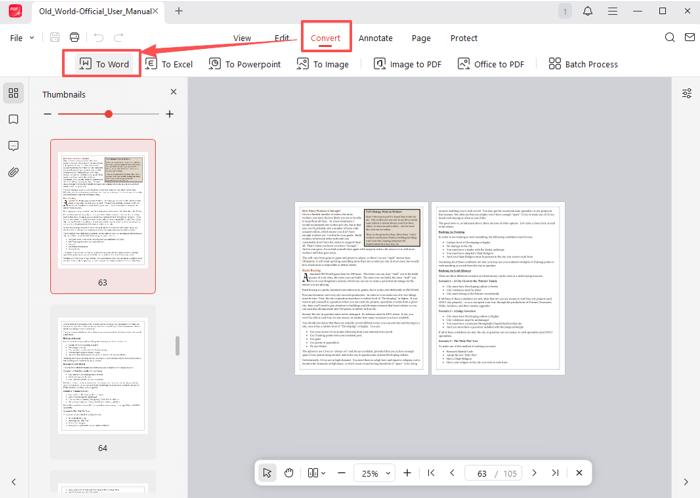Image resolution: width=700 pixels, height=498 pixels.
Task: Open Batch Process
Action: tap(583, 64)
